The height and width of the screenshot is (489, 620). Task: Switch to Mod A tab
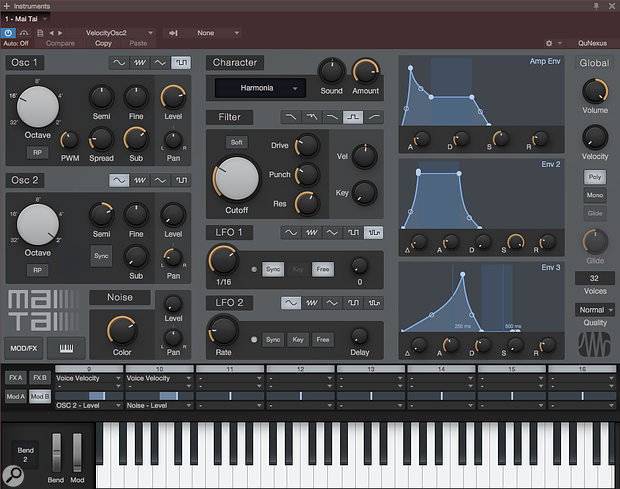click(x=16, y=396)
